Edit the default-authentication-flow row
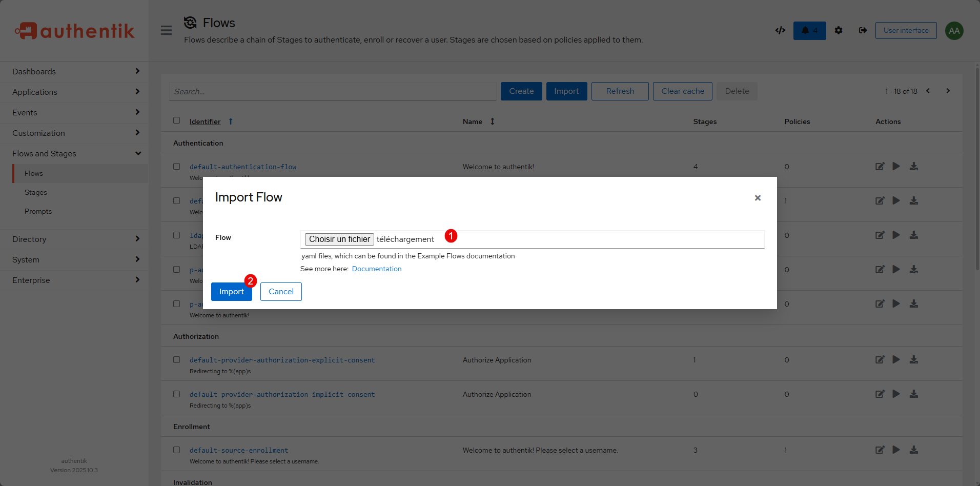Viewport: 980px width, 486px height. pyautogui.click(x=880, y=167)
